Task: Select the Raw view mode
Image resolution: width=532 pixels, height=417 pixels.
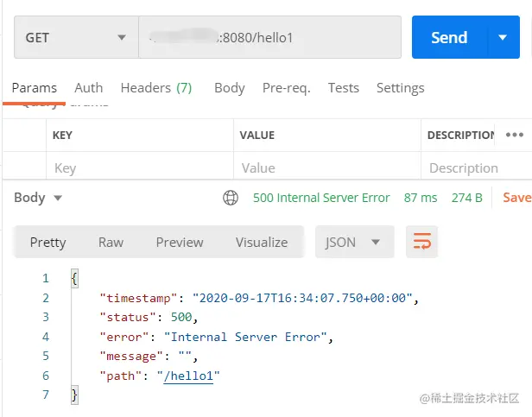Action: (111, 243)
